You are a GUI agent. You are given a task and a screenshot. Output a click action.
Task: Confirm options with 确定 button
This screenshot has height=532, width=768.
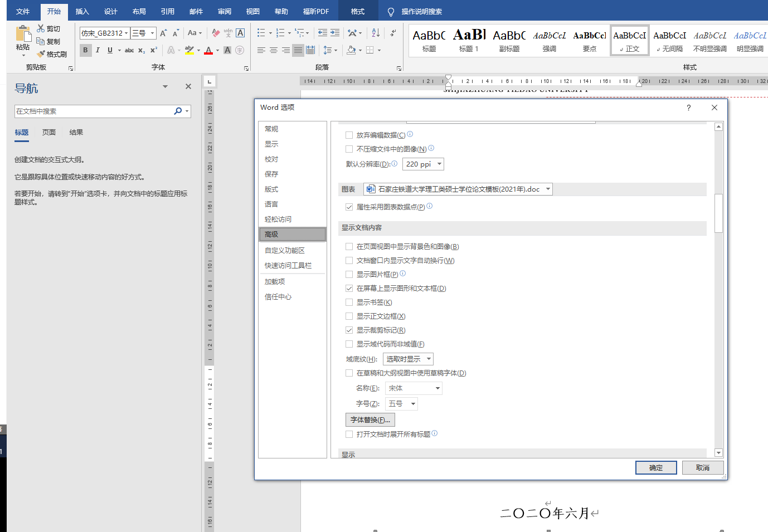click(656, 467)
